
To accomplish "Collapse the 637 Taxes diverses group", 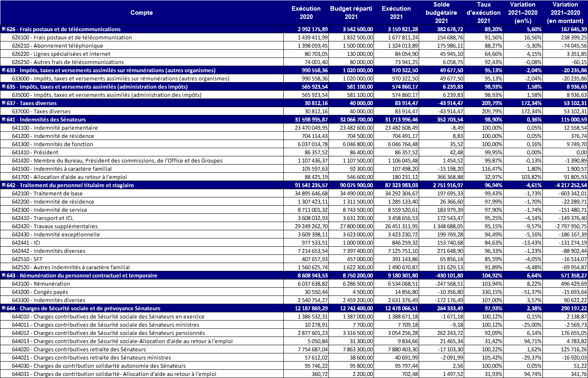I will point(4,103).
